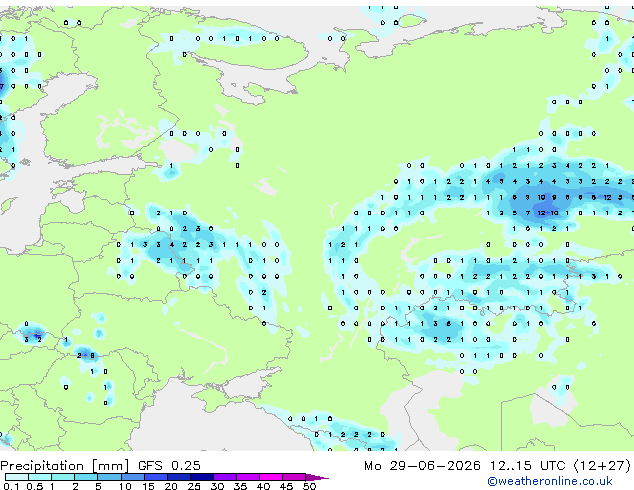Select the legend swatch between 20 and 25
This screenshot has width=634, height=490.
coord(179,477)
